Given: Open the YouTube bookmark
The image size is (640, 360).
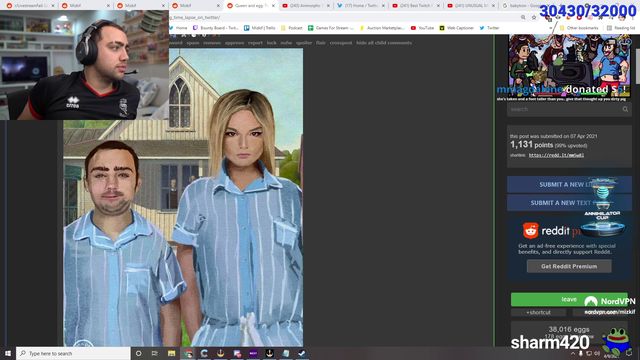Looking at the screenshot, I should [x=422, y=28].
